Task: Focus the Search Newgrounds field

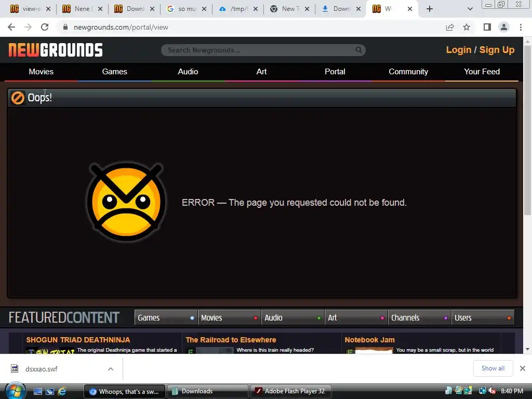Action: click(263, 50)
